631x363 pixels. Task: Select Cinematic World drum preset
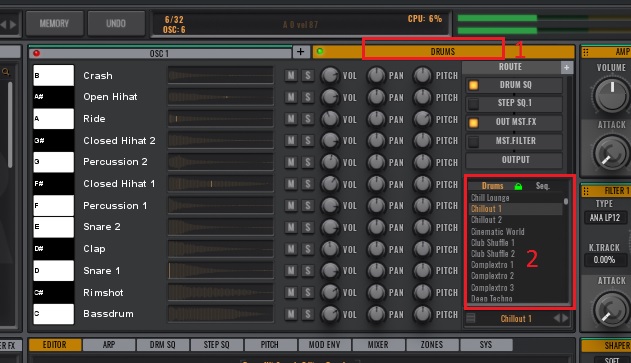pyautogui.click(x=498, y=231)
